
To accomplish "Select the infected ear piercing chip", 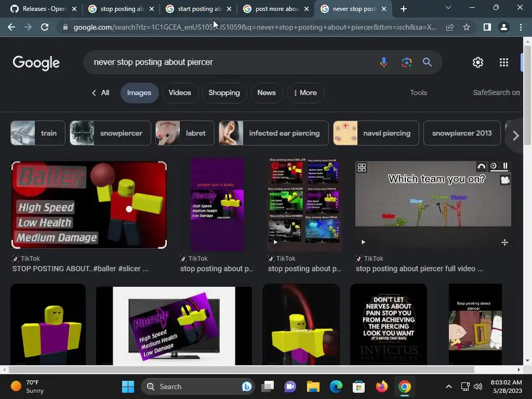I will 274,133.
